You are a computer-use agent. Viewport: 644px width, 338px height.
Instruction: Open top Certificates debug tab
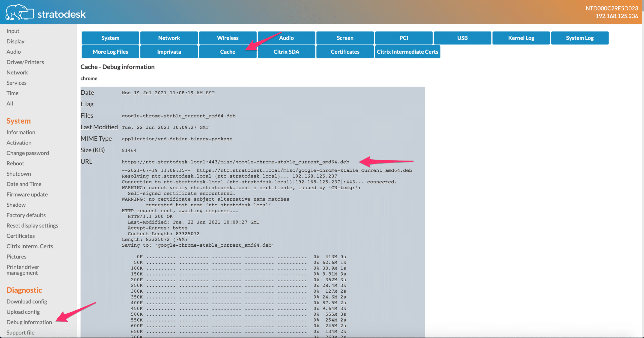pos(345,52)
